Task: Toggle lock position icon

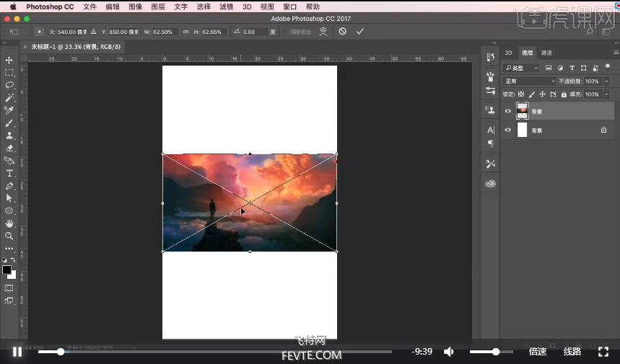Action: coord(542,94)
